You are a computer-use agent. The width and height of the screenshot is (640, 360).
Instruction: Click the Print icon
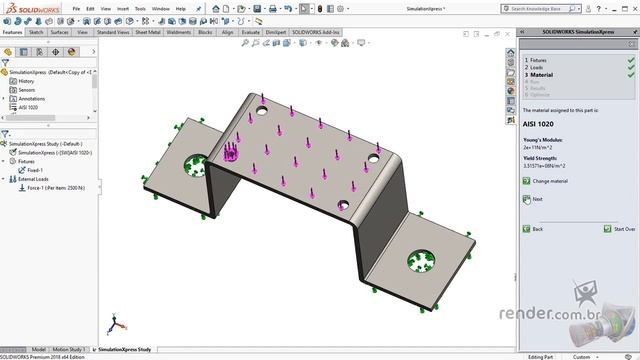tap(273, 9)
